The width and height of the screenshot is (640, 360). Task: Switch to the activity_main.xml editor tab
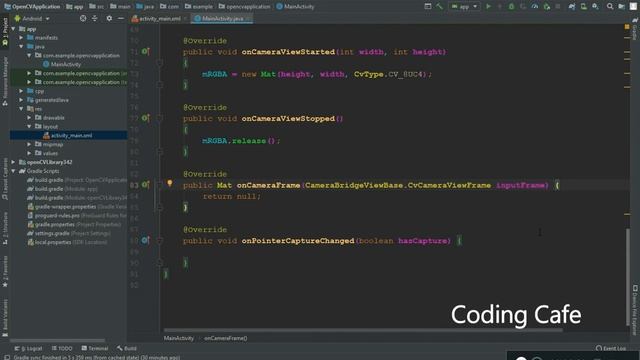click(x=159, y=18)
